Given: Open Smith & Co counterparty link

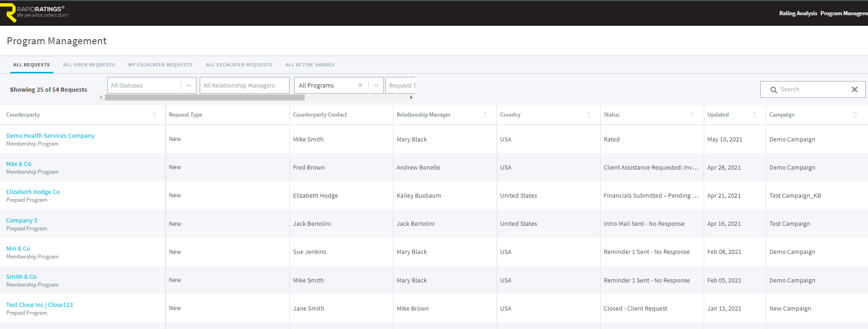Looking at the screenshot, I should point(21,277).
